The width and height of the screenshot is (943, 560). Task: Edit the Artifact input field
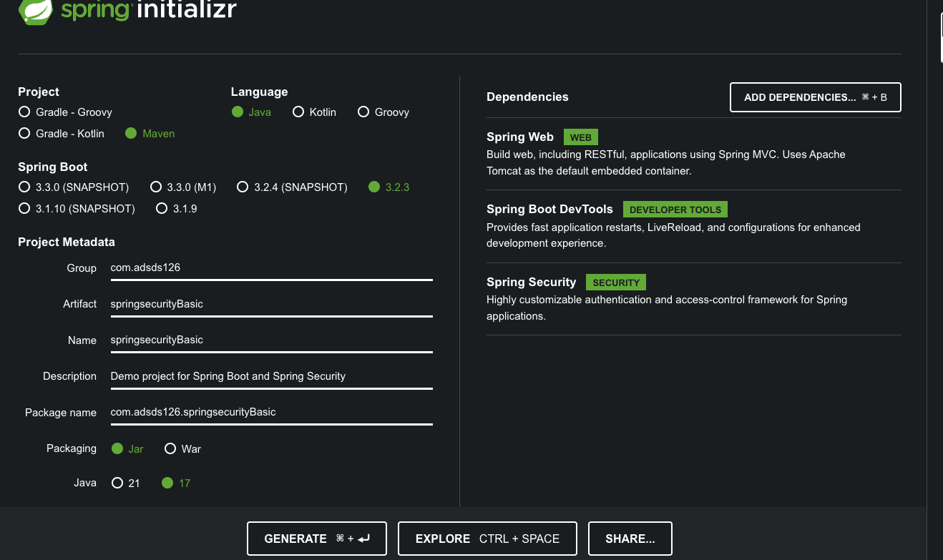pos(272,304)
